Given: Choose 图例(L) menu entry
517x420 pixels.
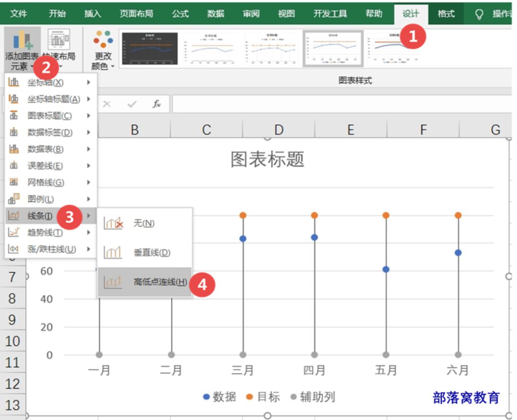Looking at the screenshot, I should click(51, 199).
